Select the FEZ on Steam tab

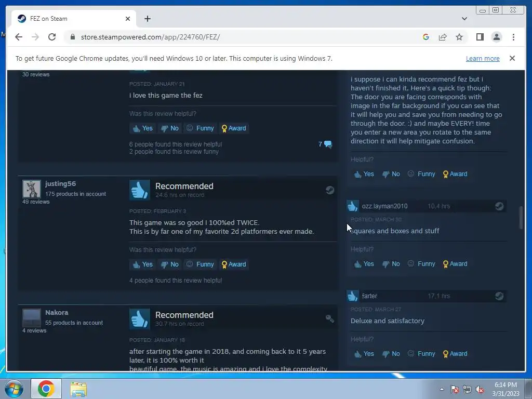(x=74, y=19)
